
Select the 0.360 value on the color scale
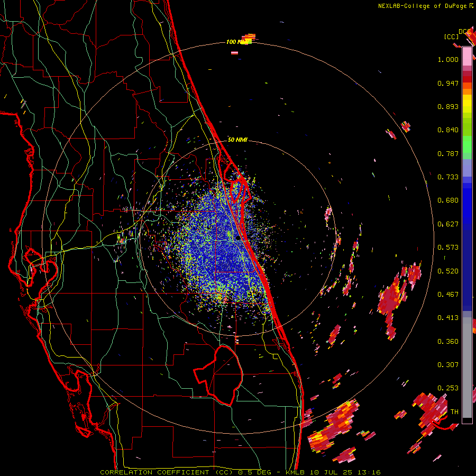click(448, 342)
